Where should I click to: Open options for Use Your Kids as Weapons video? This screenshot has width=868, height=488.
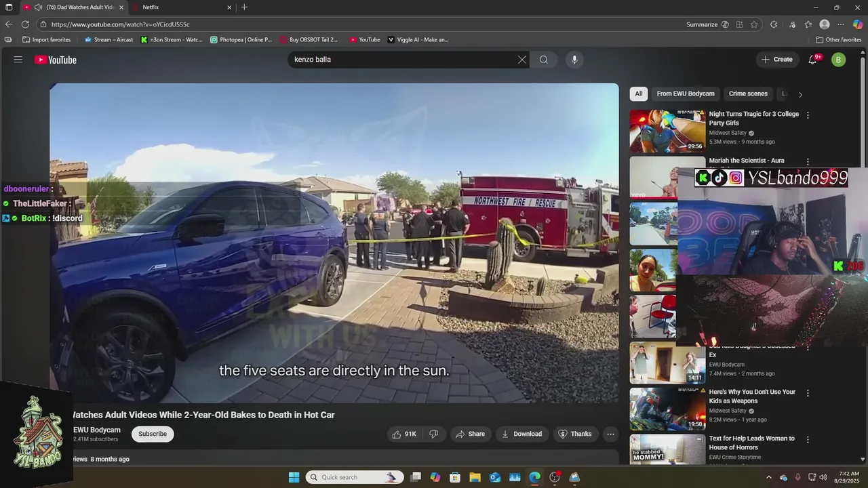(x=808, y=393)
